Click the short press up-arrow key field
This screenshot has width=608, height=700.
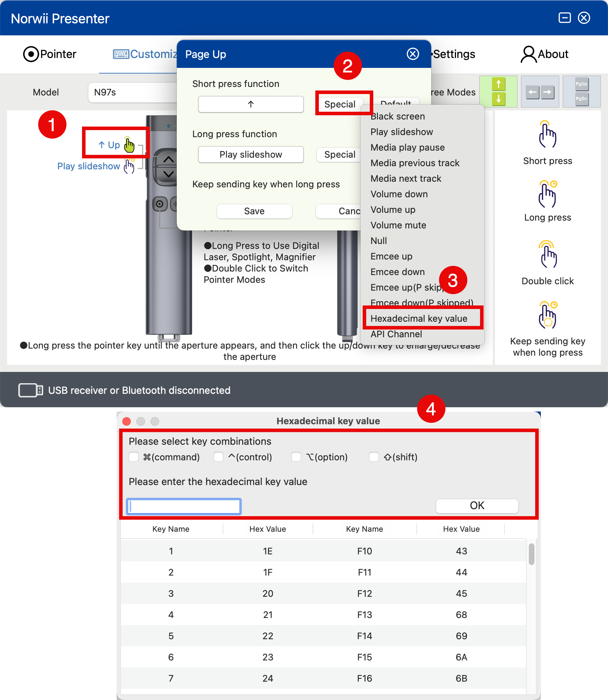(251, 104)
